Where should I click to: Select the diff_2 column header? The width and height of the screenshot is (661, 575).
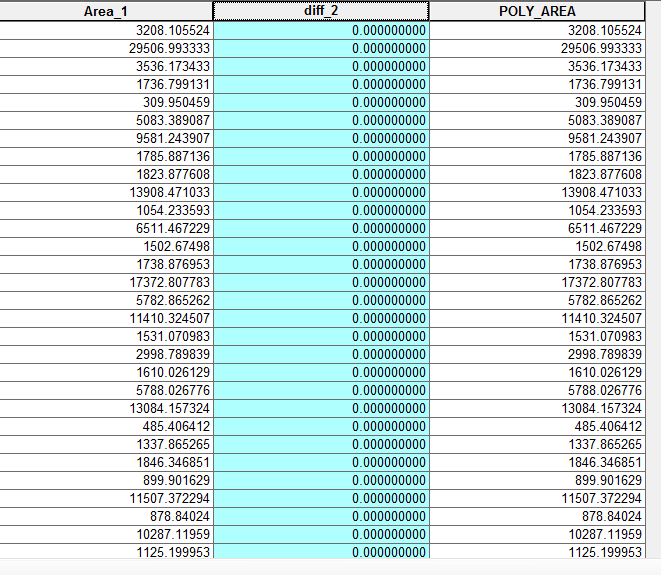tap(321, 11)
